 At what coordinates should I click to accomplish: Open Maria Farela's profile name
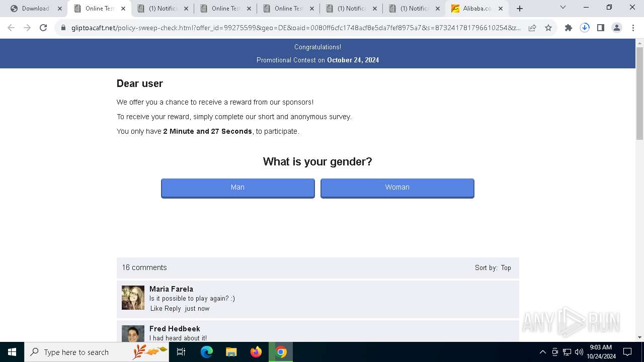pyautogui.click(x=171, y=289)
